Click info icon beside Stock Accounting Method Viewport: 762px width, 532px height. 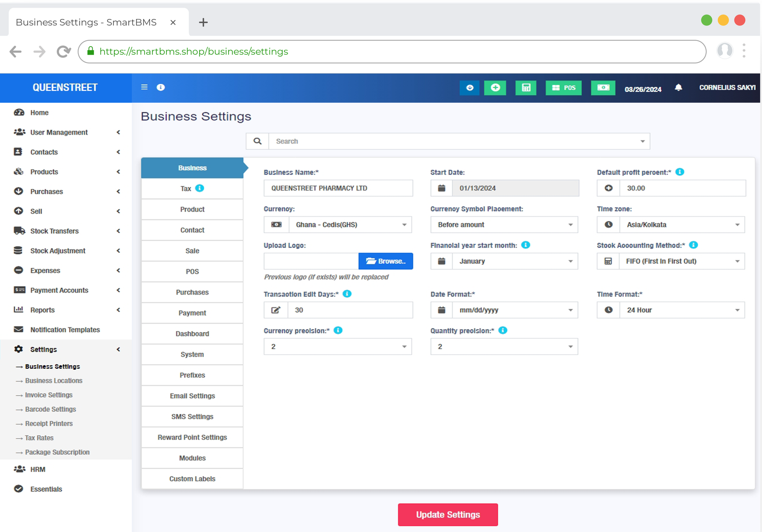[693, 245]
